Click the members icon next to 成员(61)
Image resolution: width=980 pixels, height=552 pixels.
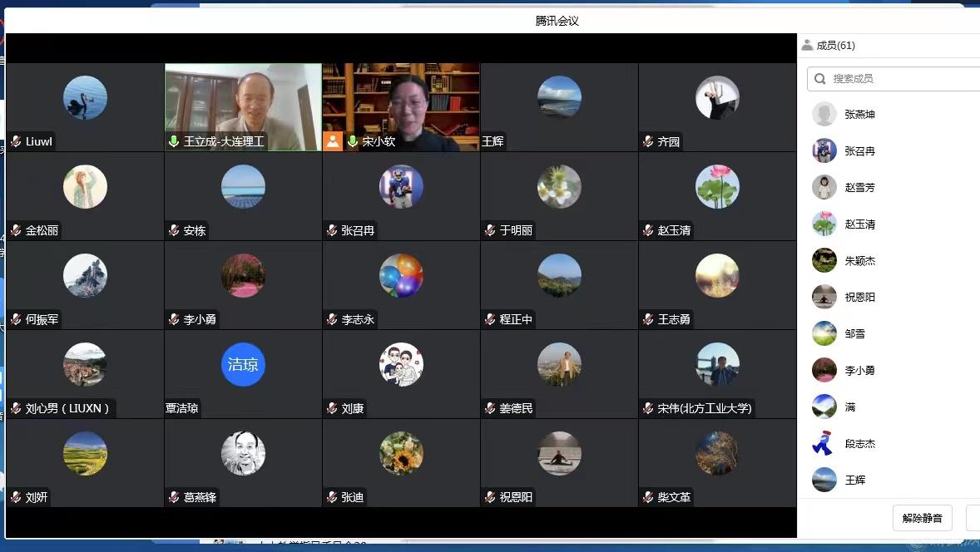coord(807,45)
